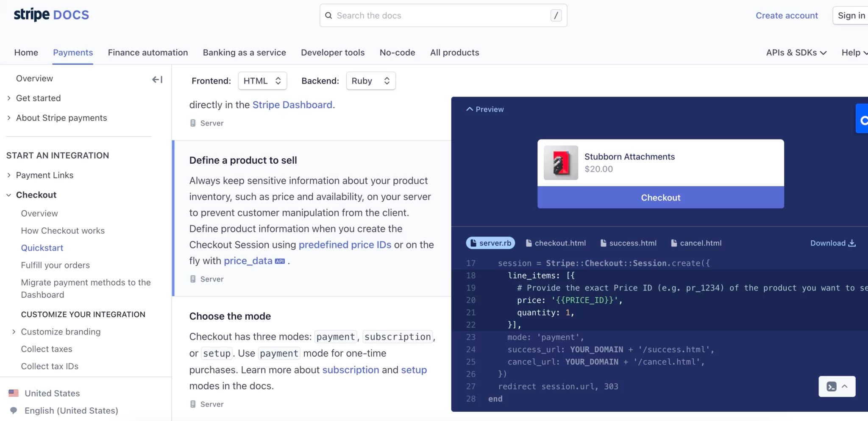Click the search magnifier icon
Screen dimensions: 868x421
point(328,16)
